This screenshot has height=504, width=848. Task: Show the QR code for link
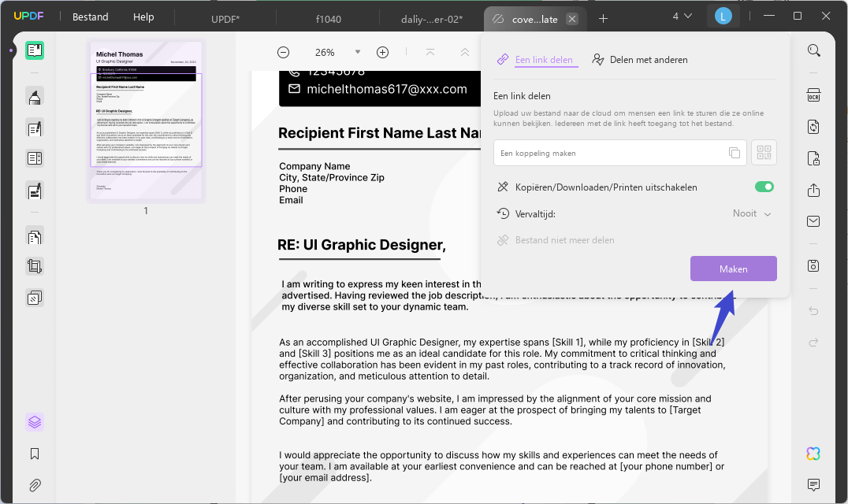tap(764, 153)
